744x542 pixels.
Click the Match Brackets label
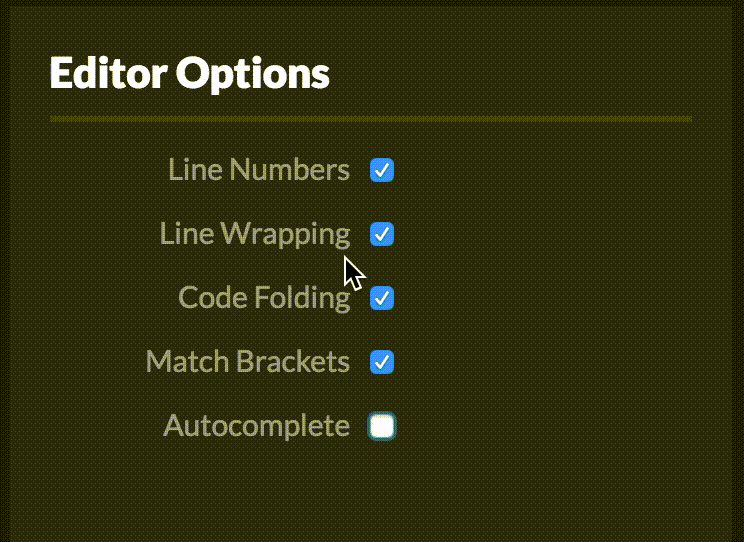[x=248, y=362]
